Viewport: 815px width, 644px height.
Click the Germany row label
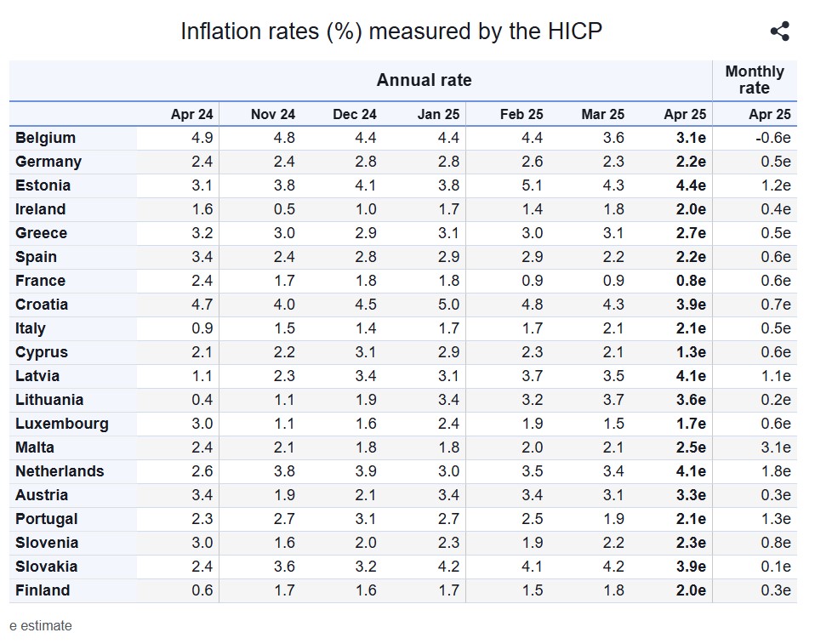point(48,162)
